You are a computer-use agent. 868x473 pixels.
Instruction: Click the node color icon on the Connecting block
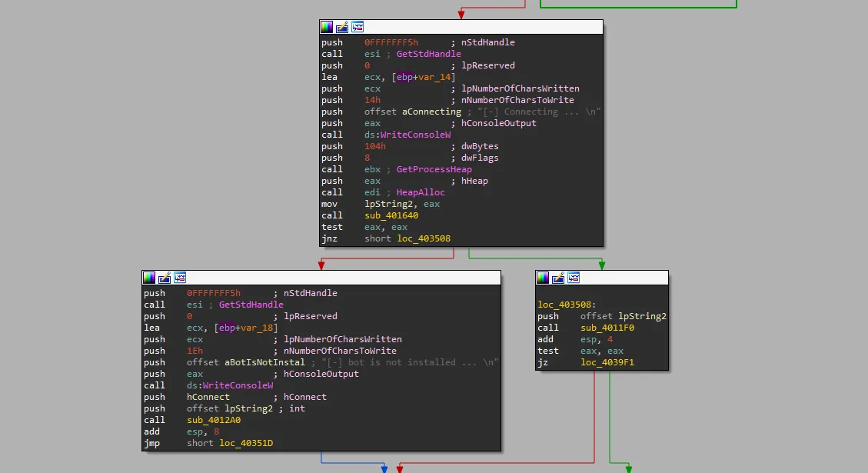[327, 27]
